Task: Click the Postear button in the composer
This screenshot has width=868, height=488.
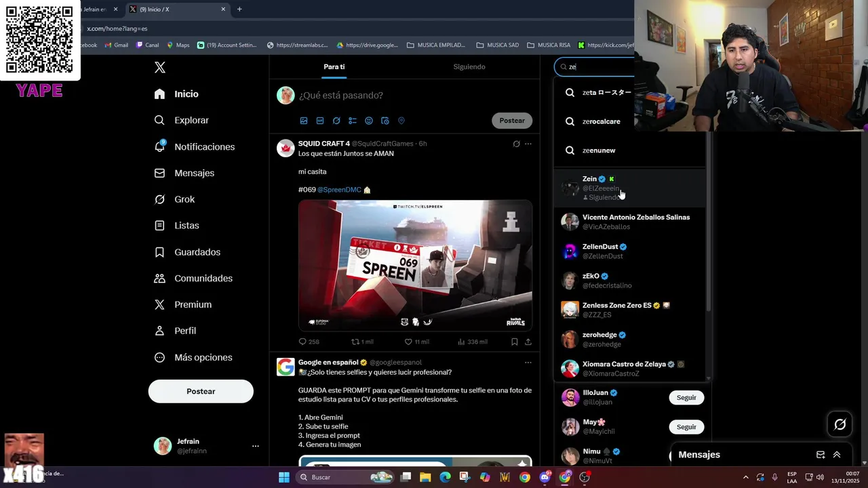Action: click(512, 121)
